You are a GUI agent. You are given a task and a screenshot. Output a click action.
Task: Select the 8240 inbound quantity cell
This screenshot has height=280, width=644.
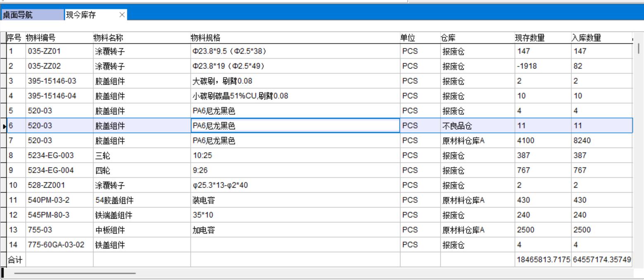601,141
